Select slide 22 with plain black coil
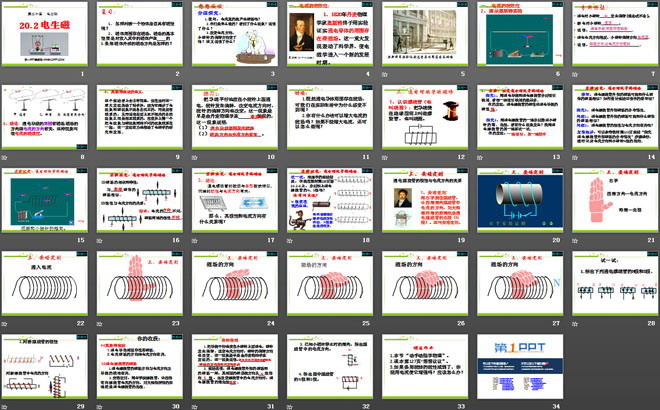Image resolution: width=660 pixels, height=410 pixels. (x=45, y=284)
